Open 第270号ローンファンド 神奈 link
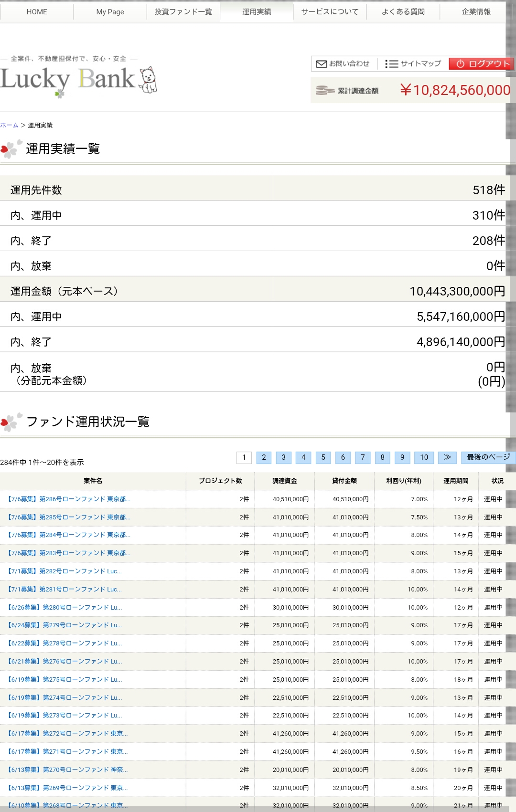Viewport: 516px width, 812px height. click(68, 770)
